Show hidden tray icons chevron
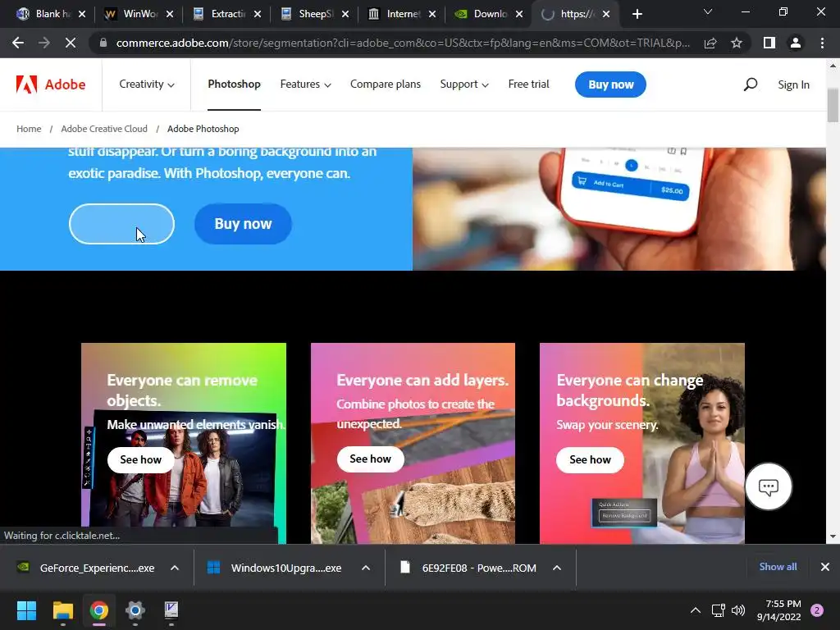840x630 pixels. click(696, 610)
